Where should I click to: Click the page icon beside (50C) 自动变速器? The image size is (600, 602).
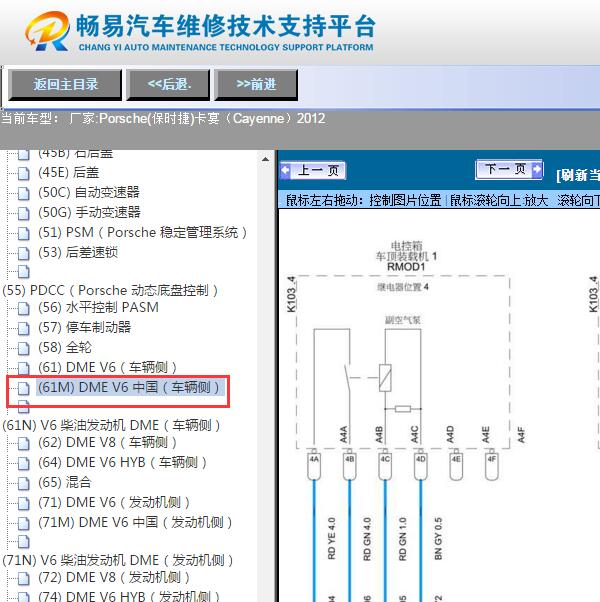click(23, 193)
